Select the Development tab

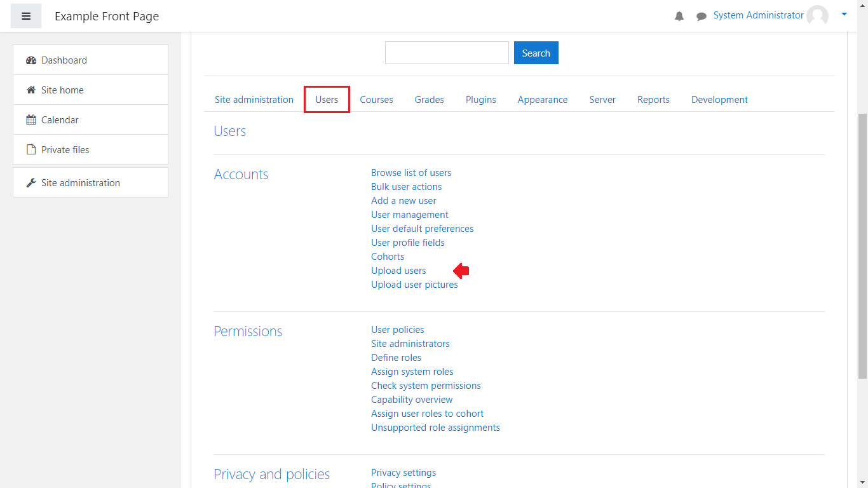[x=719, y=100]
